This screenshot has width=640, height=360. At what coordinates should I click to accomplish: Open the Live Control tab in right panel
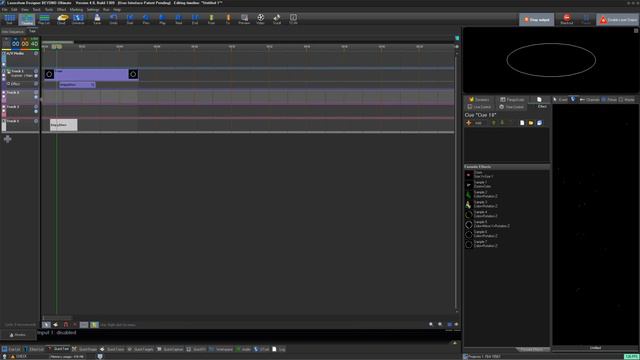479,107
